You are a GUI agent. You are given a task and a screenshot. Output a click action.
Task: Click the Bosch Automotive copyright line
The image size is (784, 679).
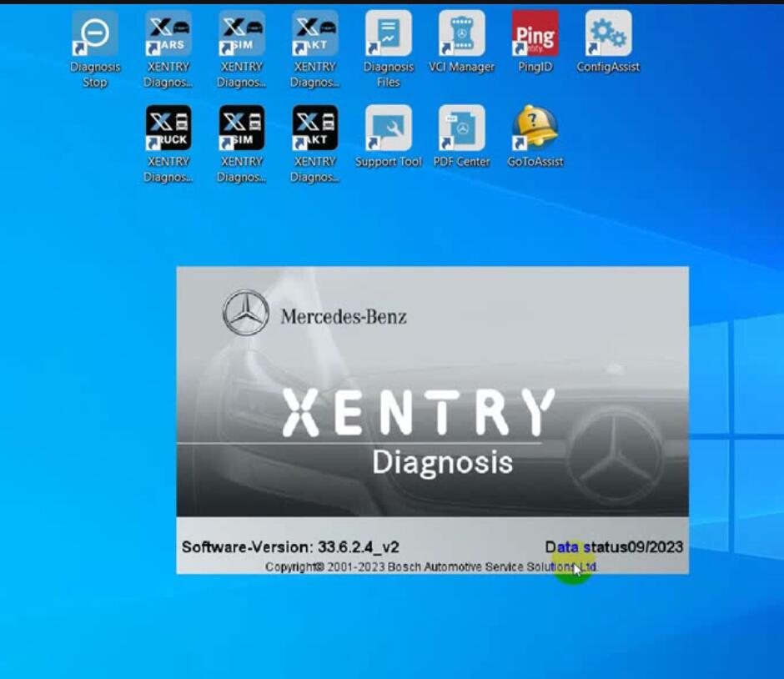click(431, 567)
